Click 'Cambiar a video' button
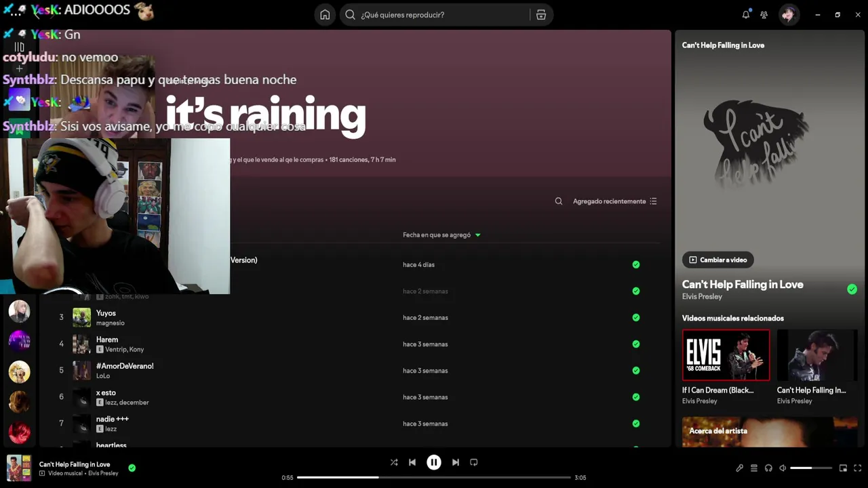 tap(717, 260)
